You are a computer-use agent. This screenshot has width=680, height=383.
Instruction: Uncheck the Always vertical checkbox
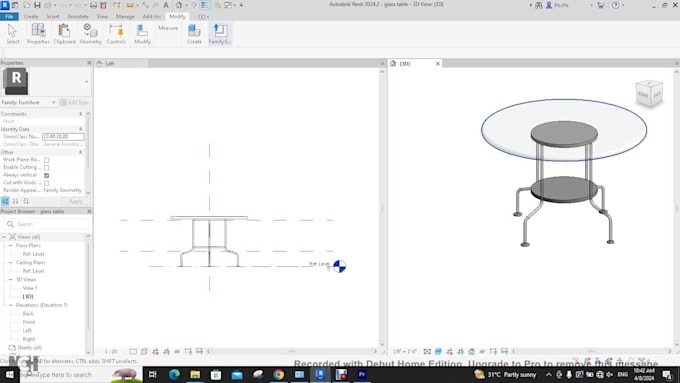(46, 175)
